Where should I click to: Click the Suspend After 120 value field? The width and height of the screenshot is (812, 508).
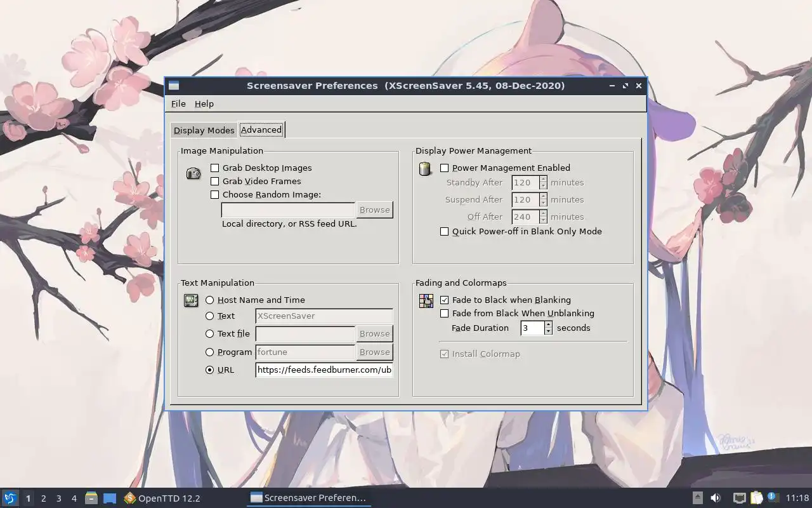(x=525, y=200)
